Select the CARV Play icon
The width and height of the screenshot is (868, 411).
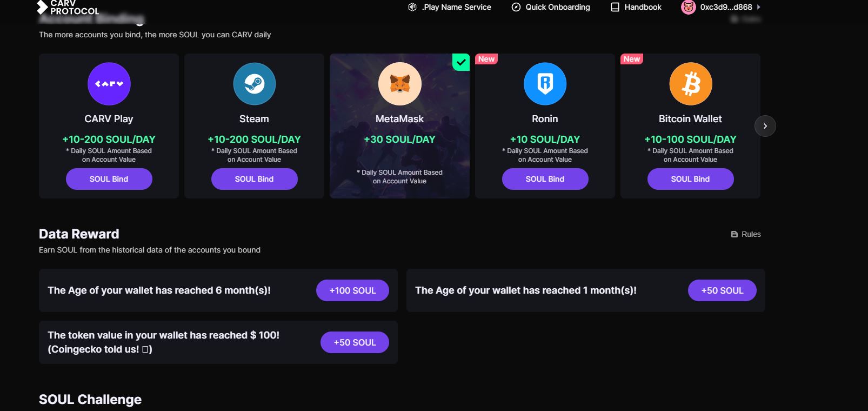(109, 84)
